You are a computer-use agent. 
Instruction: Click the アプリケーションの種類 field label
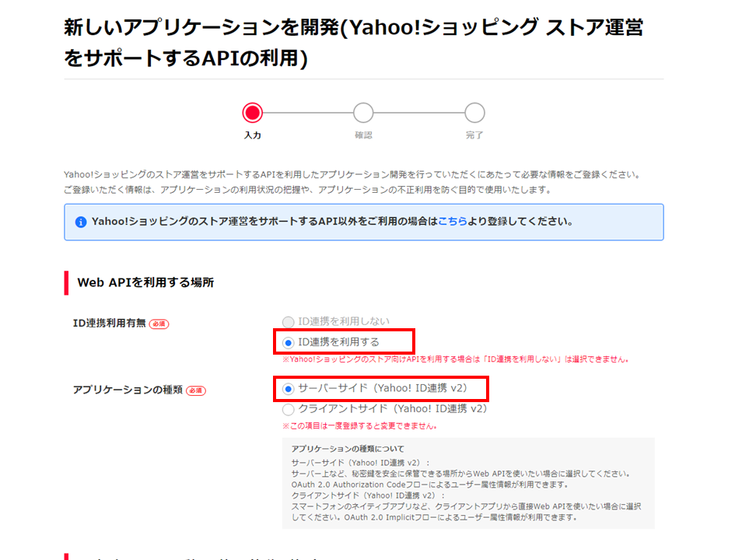pyautogui.click(x=128, y=390)
